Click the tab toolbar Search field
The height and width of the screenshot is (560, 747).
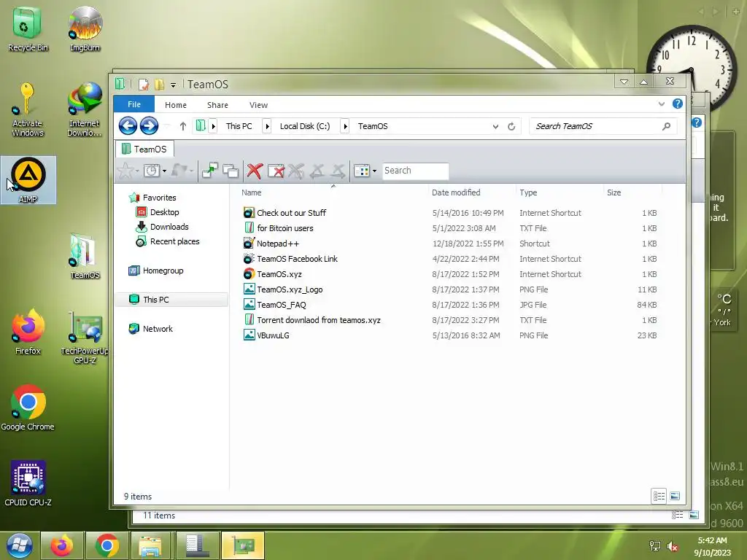coord(415,171)
